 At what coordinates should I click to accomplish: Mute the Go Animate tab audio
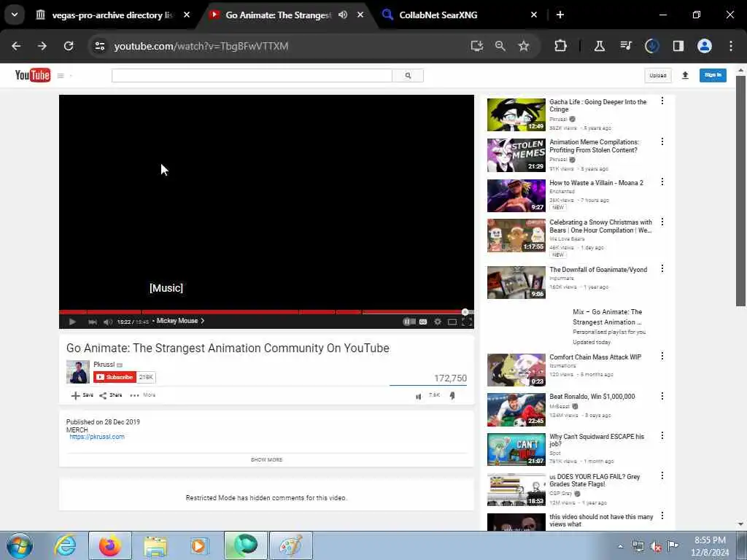coord(343,15)
